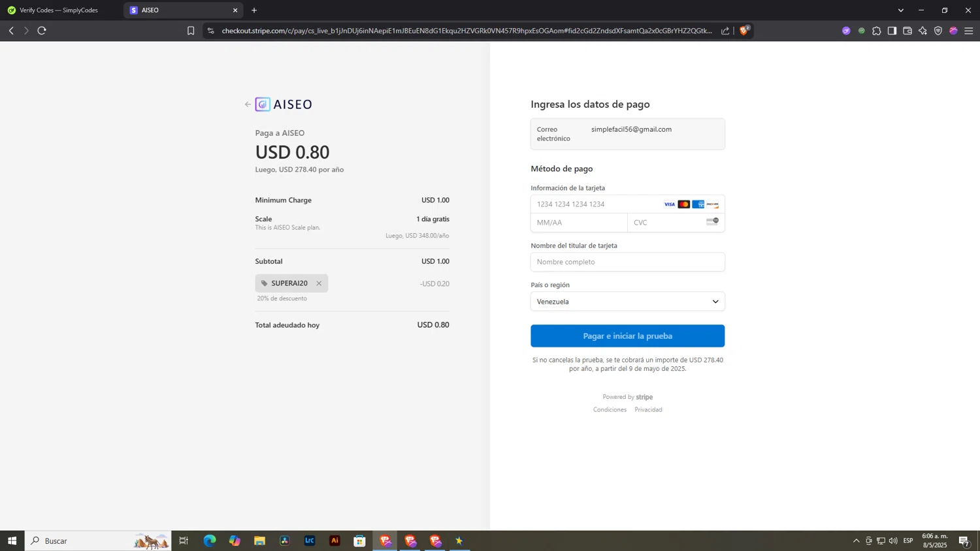Open network status tray icon
980x551 pixels.
[881, 541]
